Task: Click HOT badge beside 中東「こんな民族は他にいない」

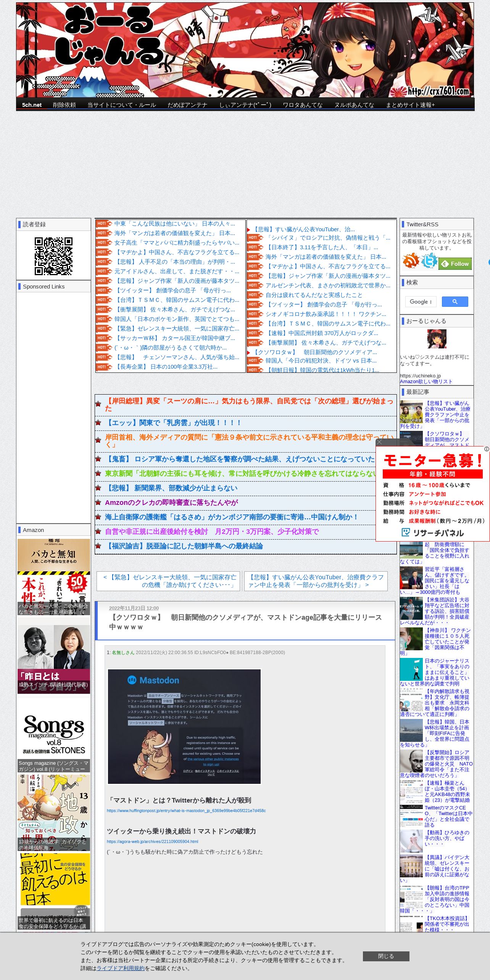Action: (104, 224)
